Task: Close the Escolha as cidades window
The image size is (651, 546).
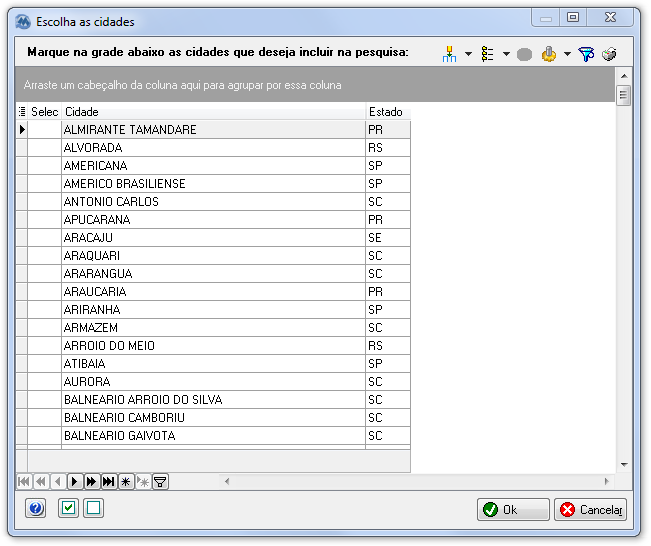Action: pyautogui.click(x=610, y=17)
